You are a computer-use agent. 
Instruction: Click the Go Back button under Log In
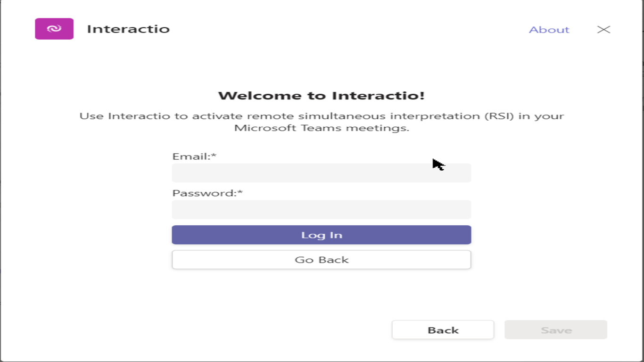pos(321,260)
